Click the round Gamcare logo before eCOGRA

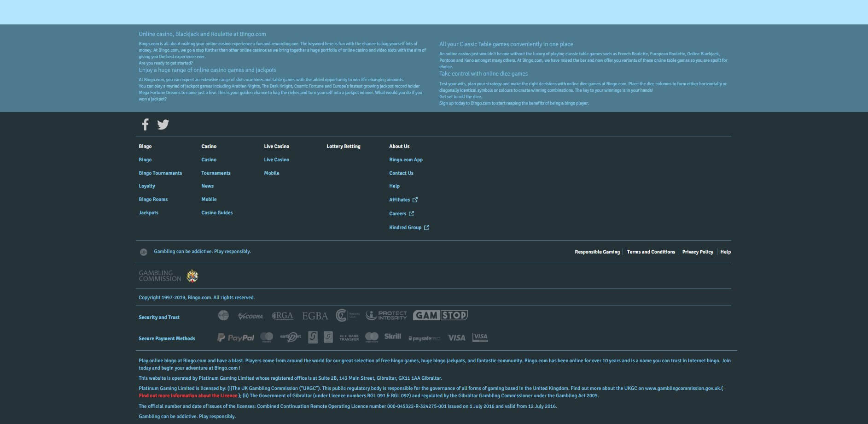click(x=223, y=316)
